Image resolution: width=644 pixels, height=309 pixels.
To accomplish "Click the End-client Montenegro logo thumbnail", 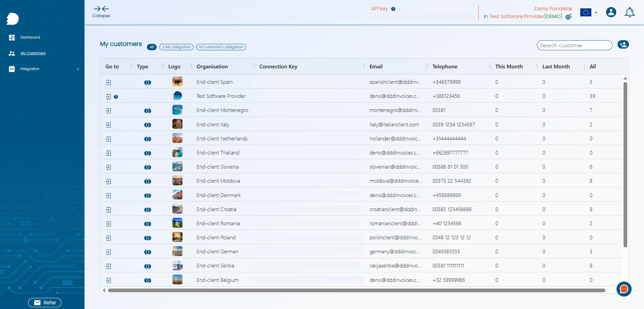I will coord(177,110).
